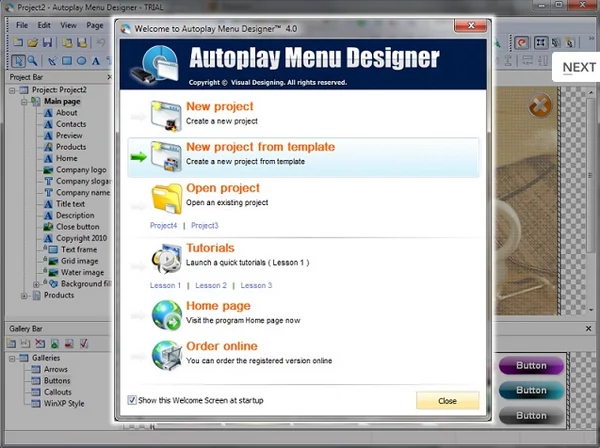Click the Tutorials disc icon
Image resolution: width=600 pixels, height=448 pixels.
166,259
